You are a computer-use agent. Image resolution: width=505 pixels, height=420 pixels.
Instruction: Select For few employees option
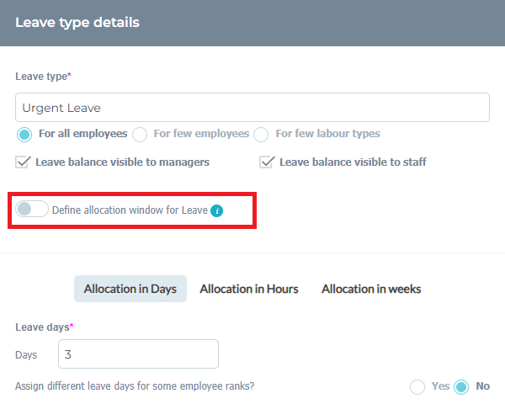[x=140, y=135]
